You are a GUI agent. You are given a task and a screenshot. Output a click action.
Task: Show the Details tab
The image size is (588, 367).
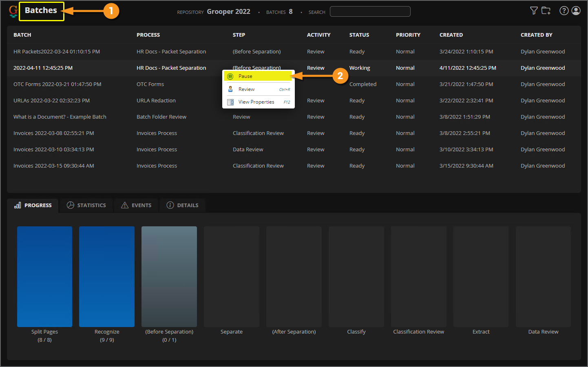click(182, 205)
